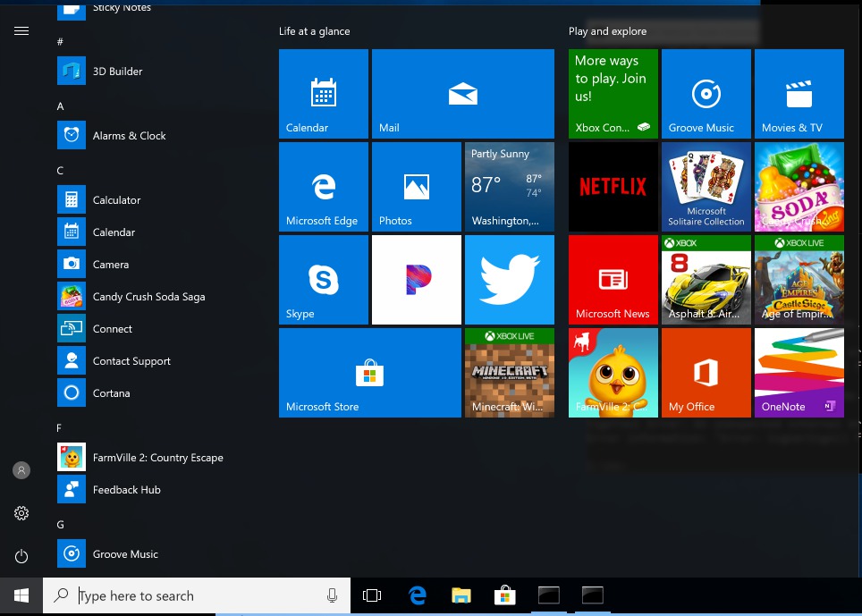The width and height of the screenshot is (862, 616).
Task: Open the Candy Crush Soda tile
Action: pos(799,187)
